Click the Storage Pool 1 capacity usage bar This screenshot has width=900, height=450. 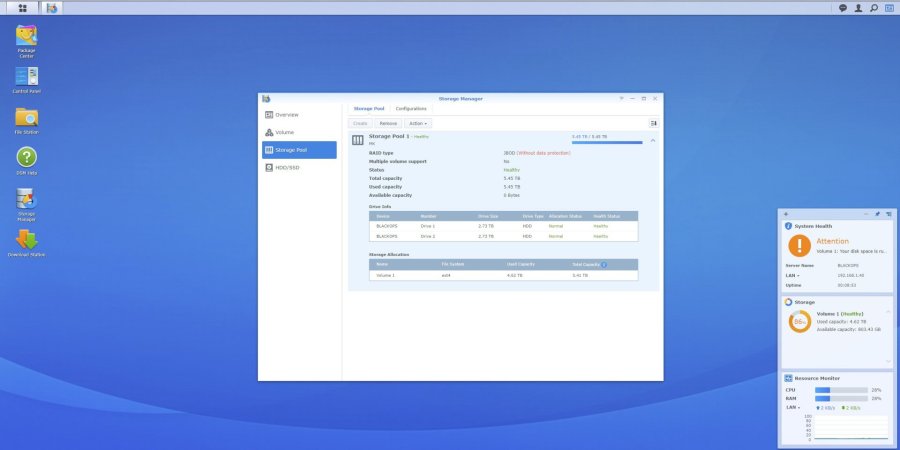point(607,142)
